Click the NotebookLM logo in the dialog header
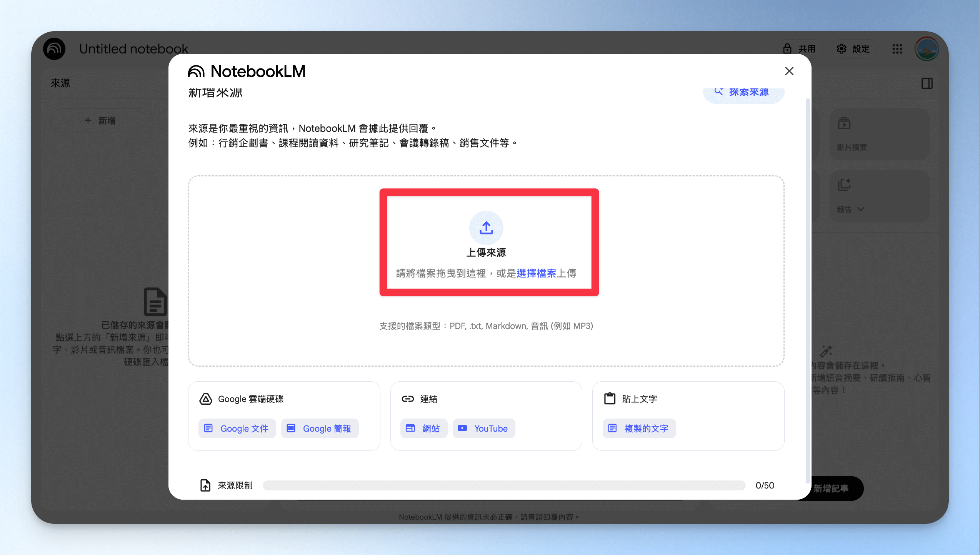The height and width of the screenshot is (555, 980). pos(247,71)
